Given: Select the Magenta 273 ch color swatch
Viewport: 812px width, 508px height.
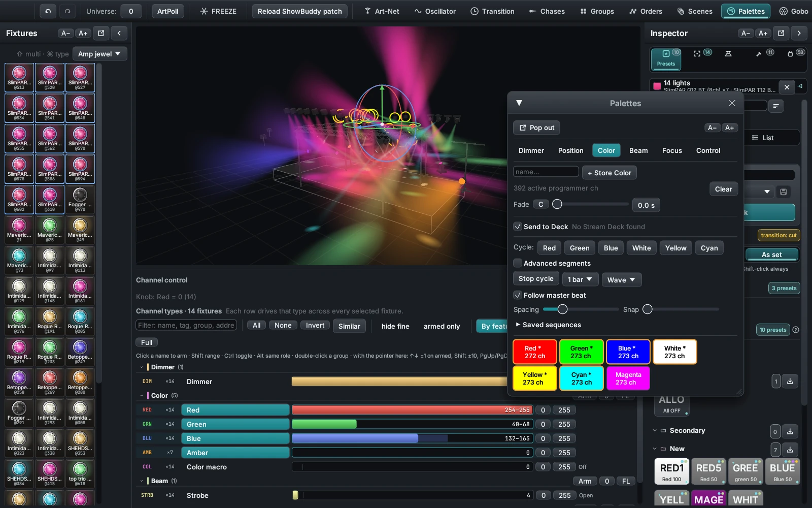Looking at the screenshot, I should 628,378.
